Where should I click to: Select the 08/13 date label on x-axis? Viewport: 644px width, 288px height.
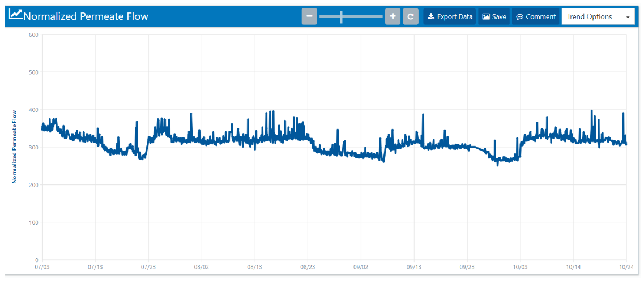[x=255, y=266]
